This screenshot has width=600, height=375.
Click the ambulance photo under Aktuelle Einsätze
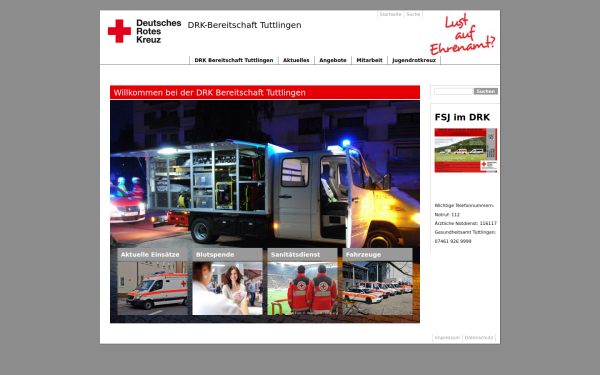[152, 288]
